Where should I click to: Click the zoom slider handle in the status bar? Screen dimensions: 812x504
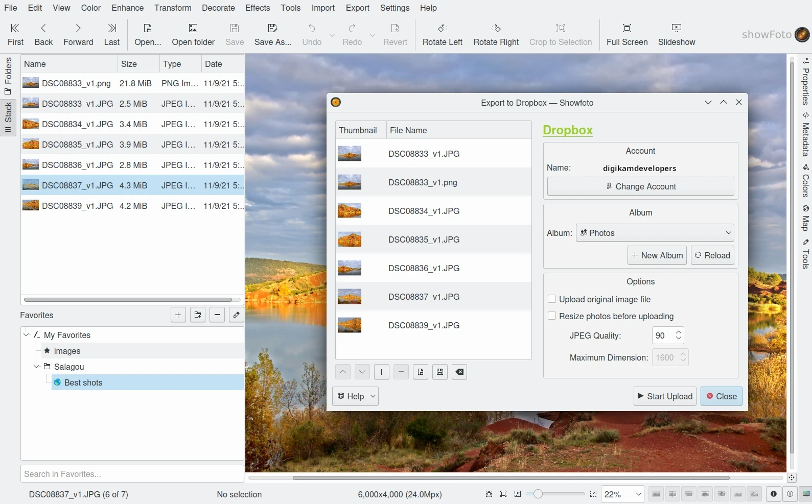[538, 494]
